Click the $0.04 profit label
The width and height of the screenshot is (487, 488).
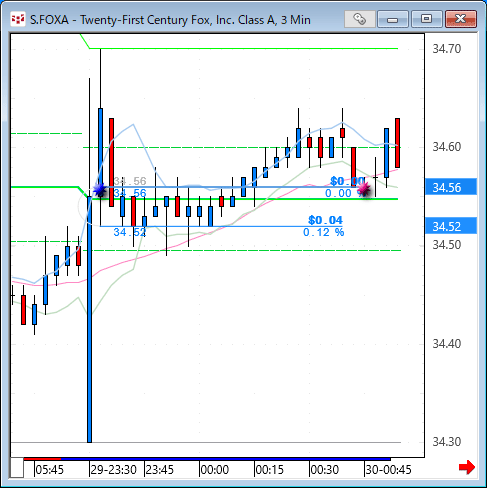click(x=325, y=220)
